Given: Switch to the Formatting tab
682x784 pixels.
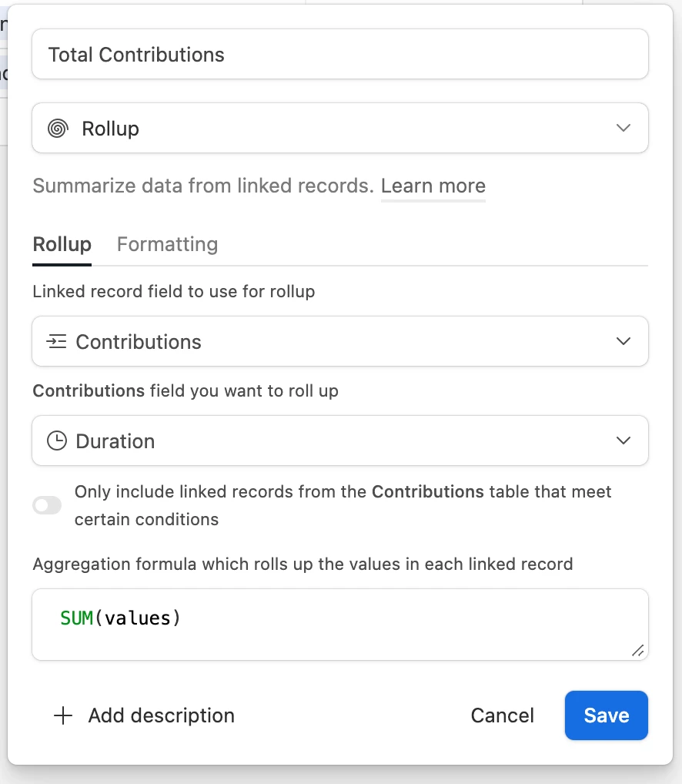Looking at the screenshot, I should coord(167,245).
